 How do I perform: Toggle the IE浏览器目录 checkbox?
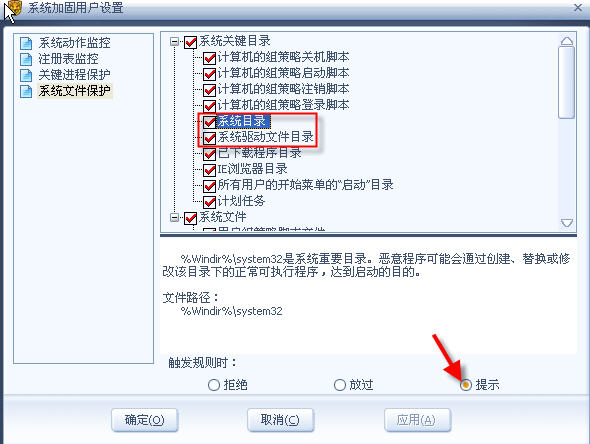(209, 170)
